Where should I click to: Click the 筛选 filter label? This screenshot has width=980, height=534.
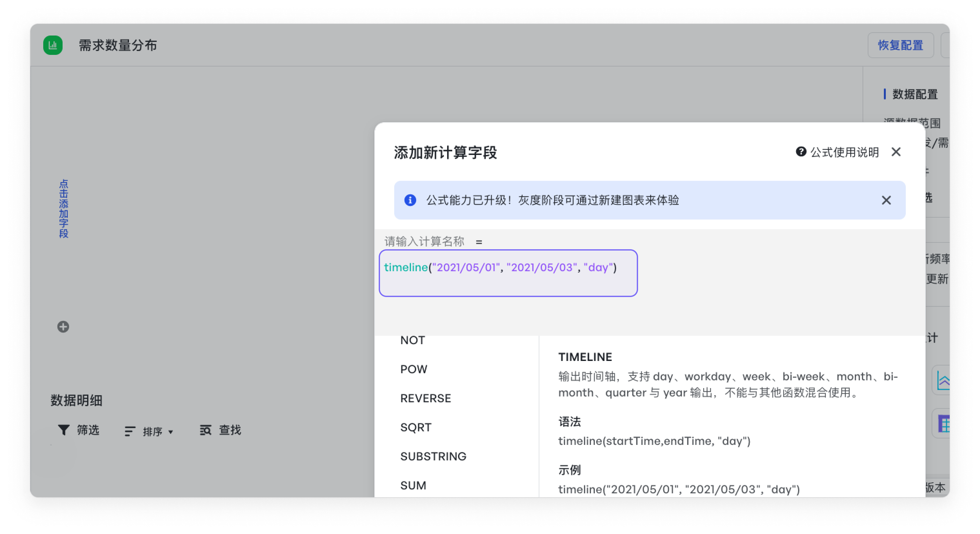click(x=88, y=430)
